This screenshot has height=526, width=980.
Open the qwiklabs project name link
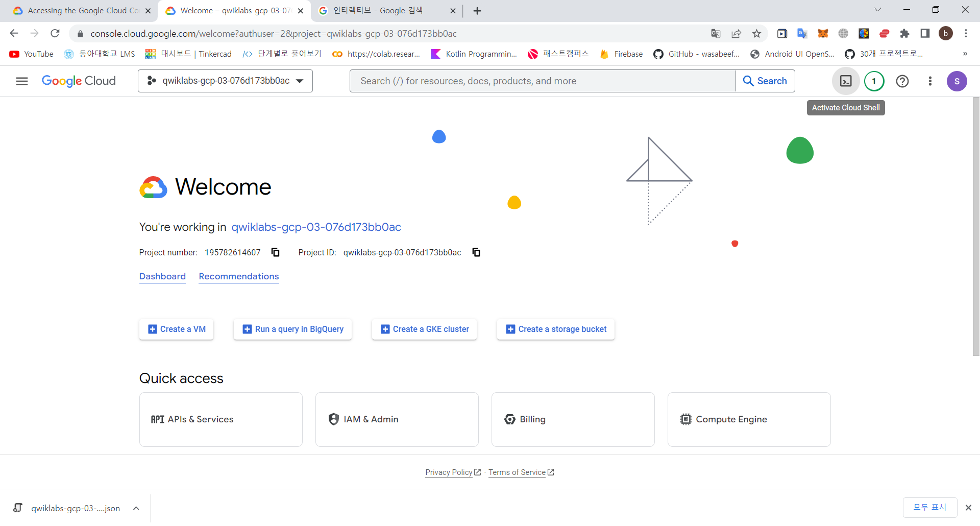pyautogui.click(x=316, y=227)
